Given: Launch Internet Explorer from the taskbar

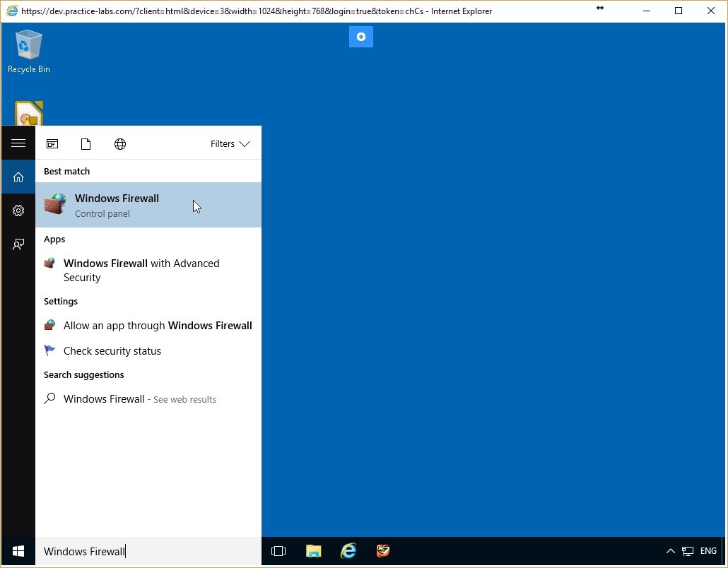Looking at the screenshot, I should click(x=348, y=551).
